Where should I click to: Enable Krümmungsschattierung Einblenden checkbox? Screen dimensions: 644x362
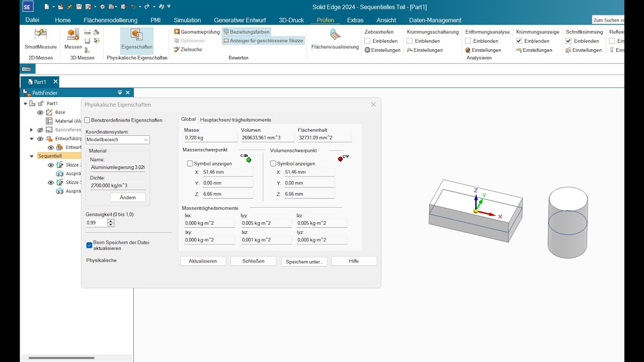point(410,41)
